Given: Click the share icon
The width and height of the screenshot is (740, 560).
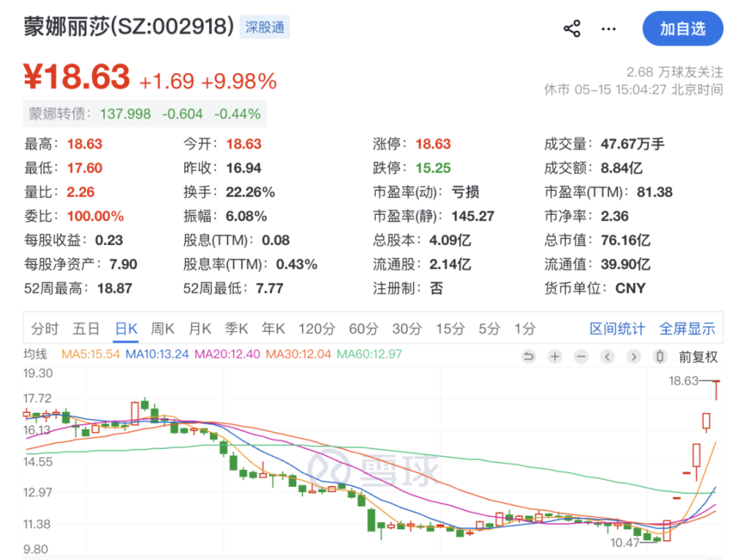Looking at the screenshot, I should tap(572, 29).
